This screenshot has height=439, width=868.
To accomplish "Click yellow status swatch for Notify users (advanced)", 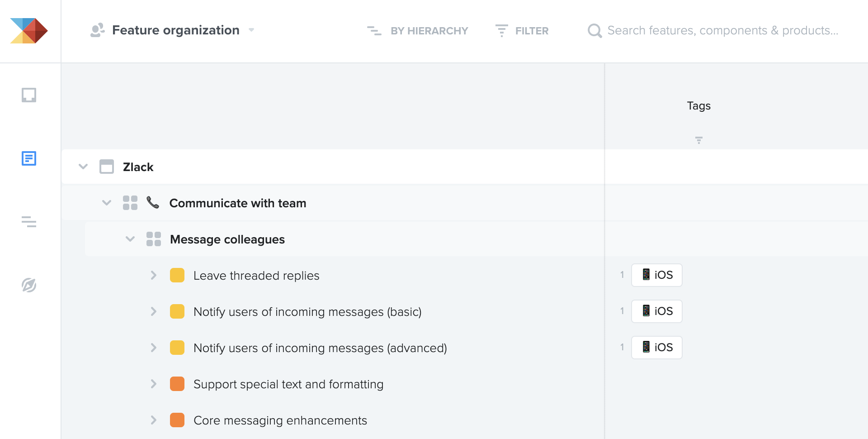I will 177,348.
